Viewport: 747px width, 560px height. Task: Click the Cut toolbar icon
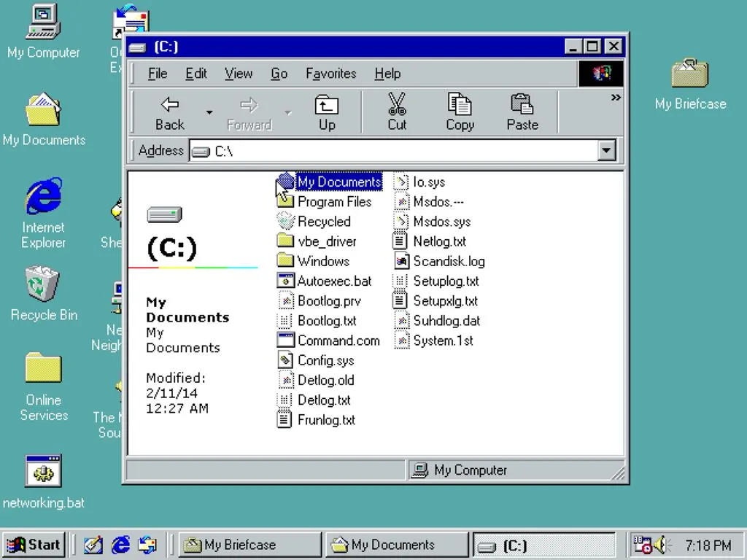click(x=396, y=111)
